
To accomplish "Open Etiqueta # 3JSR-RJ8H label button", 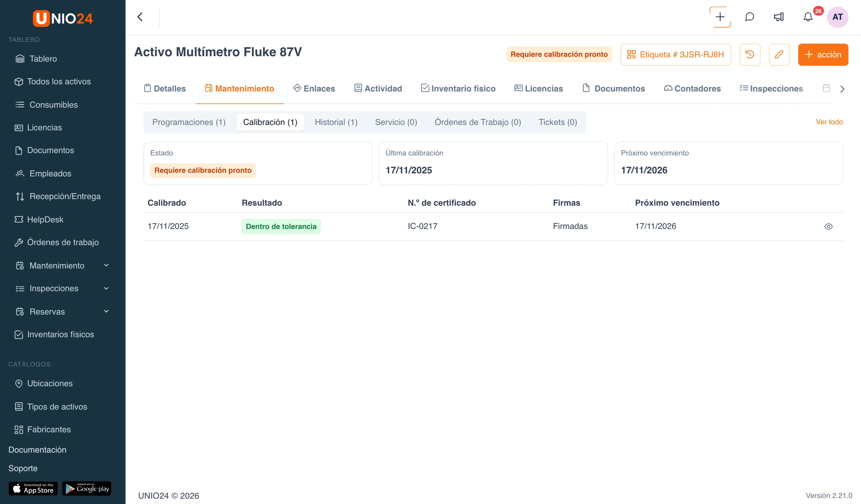I will point(675,54).
